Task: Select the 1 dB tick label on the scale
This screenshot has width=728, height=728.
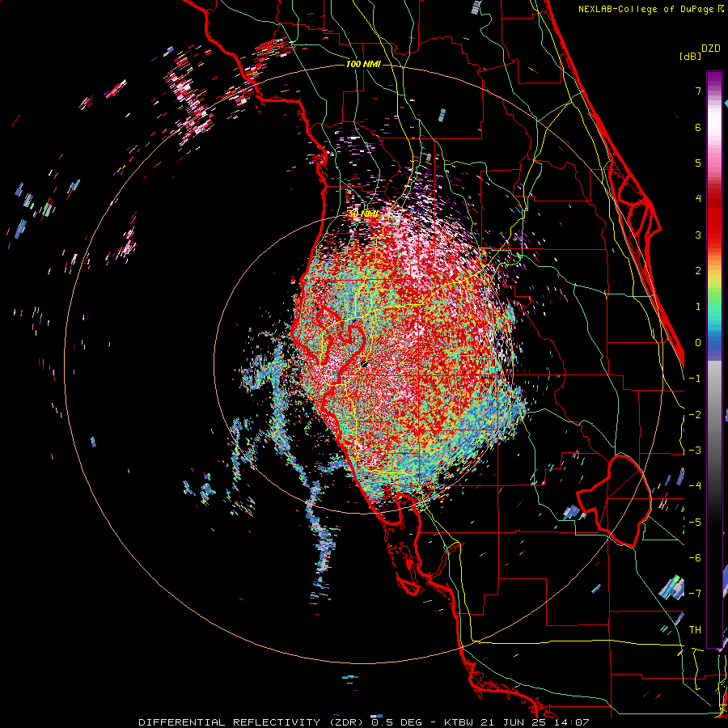Action: pos(698,307)
